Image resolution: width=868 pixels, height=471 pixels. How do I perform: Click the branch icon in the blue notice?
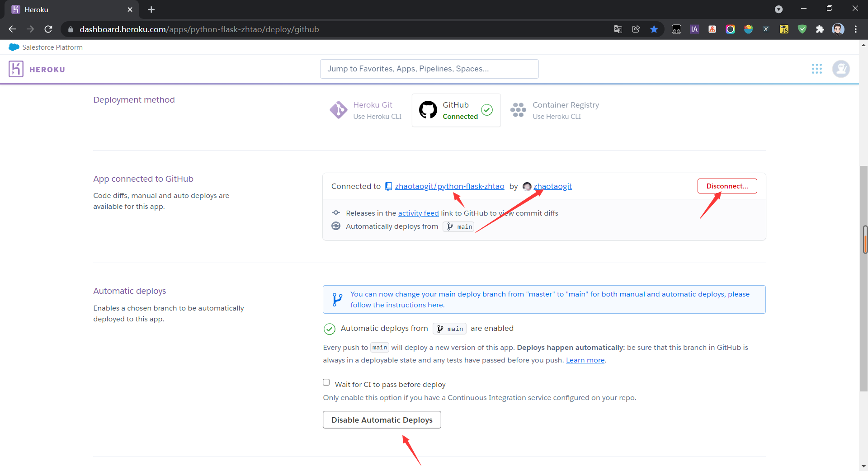[337, 300]
